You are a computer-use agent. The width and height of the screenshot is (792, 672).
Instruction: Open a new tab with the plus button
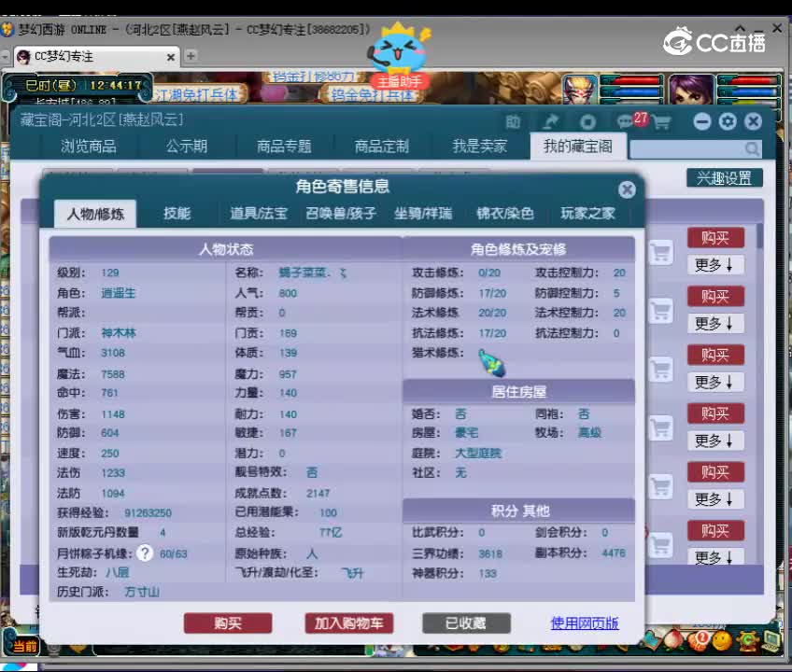[191, 56]
